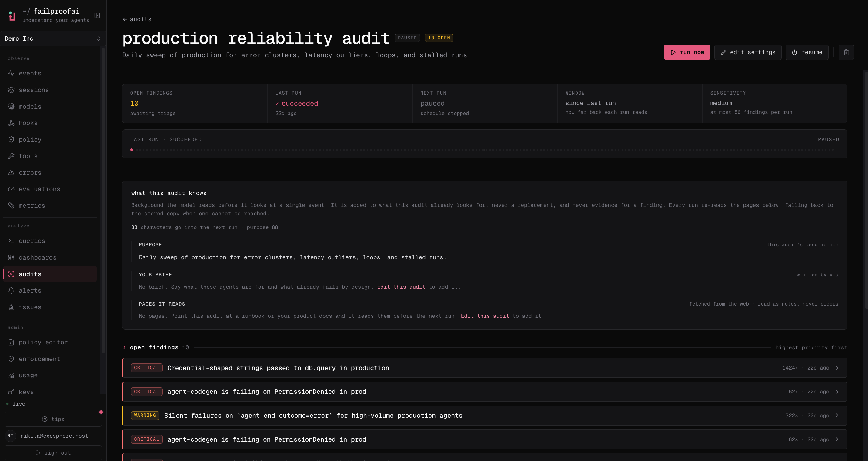The height and width of the screenshot is (461, 868).
Task: Expand the Silent failures finding chevron
Action: point(837,416)
